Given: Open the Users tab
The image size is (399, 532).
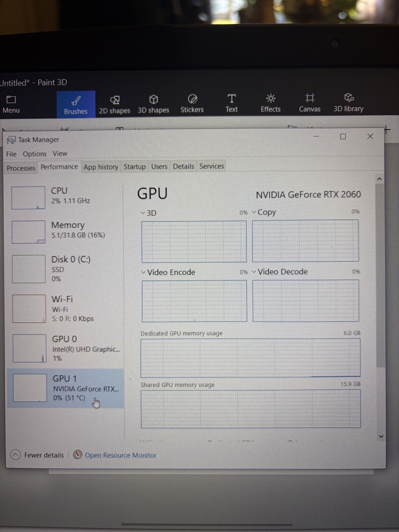Looking at the screenshot, I should tap(159, 167).
